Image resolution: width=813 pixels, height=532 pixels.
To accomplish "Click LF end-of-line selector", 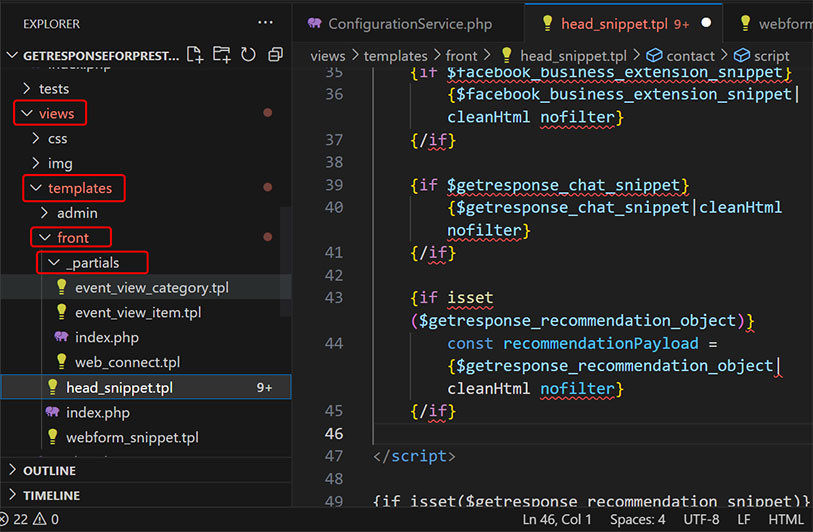I will [744, 519].
